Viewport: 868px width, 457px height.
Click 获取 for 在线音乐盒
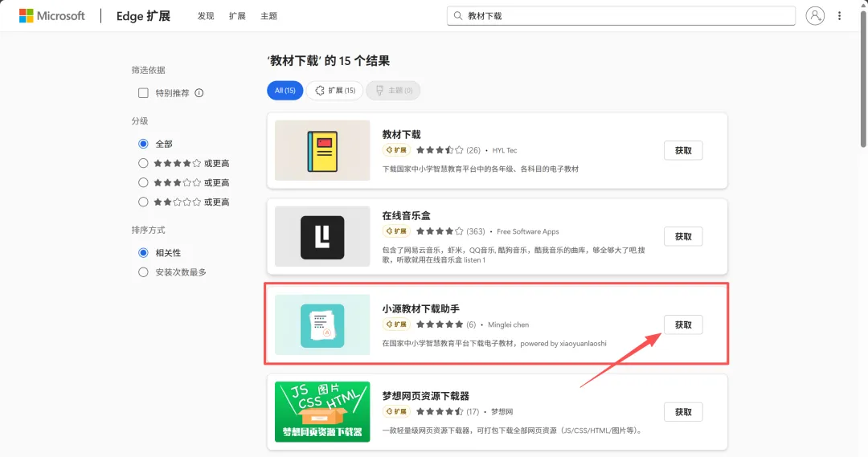pos(683,237)
